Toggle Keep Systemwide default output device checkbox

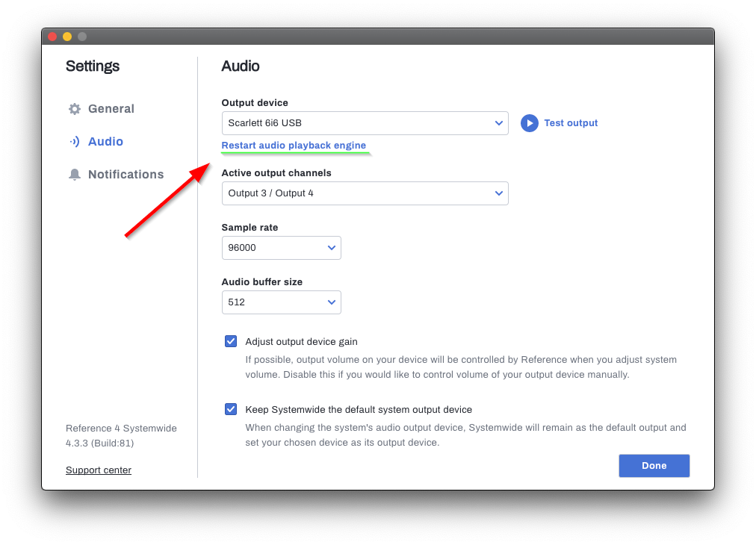coord(231,410)
